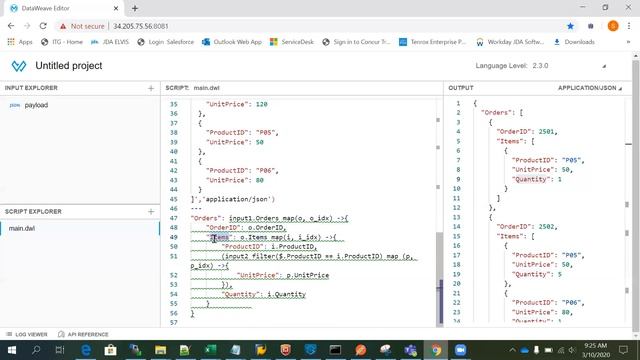Open the application/json output type dropdown
The width and height of the screenshot is (640, 360).
590,88
